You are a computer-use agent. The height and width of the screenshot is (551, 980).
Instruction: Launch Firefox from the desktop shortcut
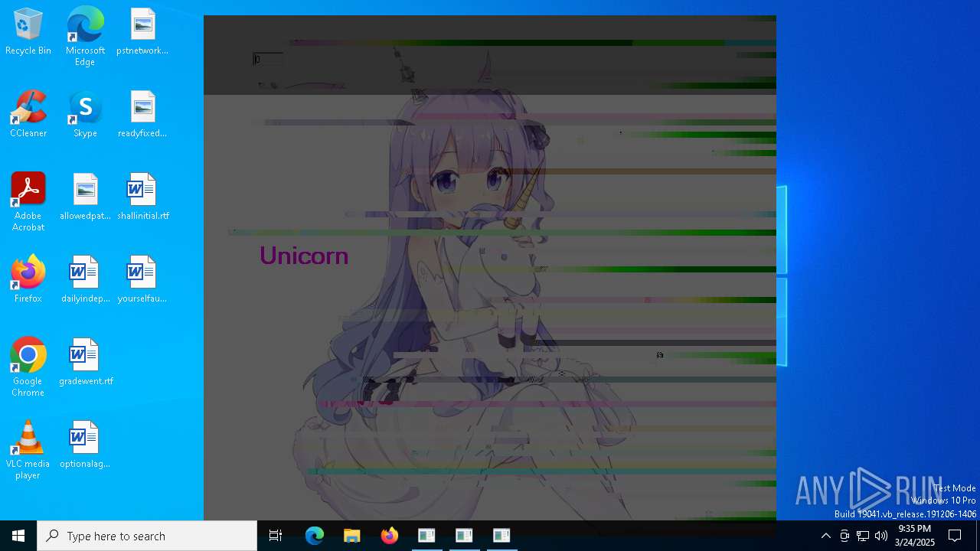click(28, 280)
